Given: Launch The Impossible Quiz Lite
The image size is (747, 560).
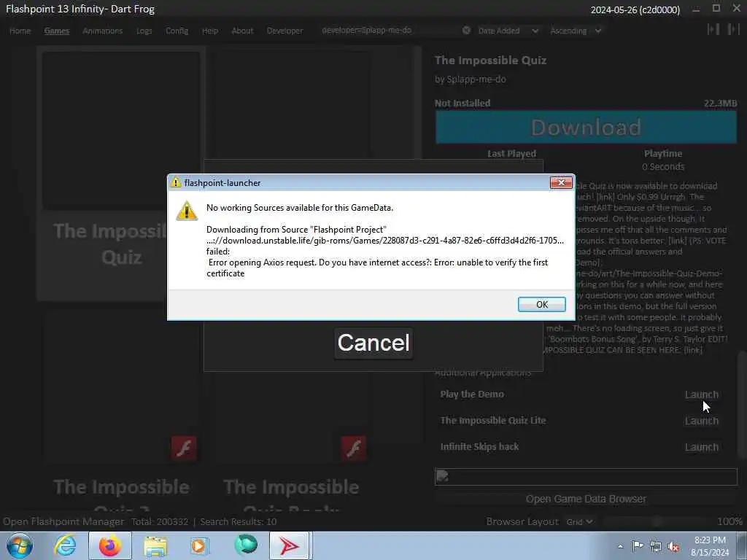Looking at the screenshot, I should (701, 421).
